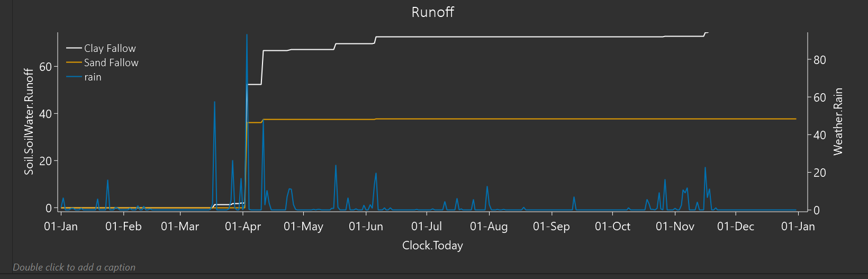
Task: Click the right axis 60 tick label
Action: [x=820, y=97]
